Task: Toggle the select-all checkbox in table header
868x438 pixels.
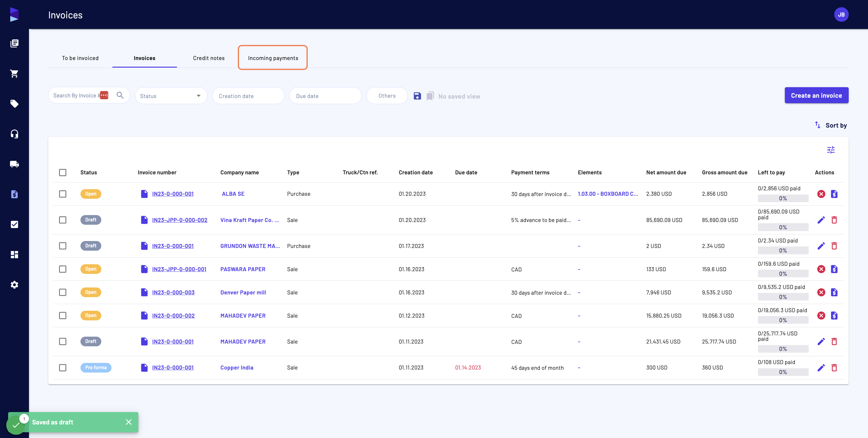Action: pyautogui.click(x=63, y=172)
